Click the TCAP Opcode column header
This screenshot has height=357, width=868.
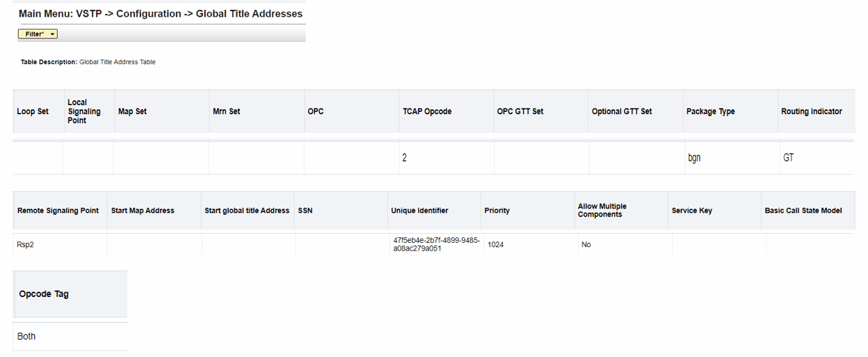(427, 111)
